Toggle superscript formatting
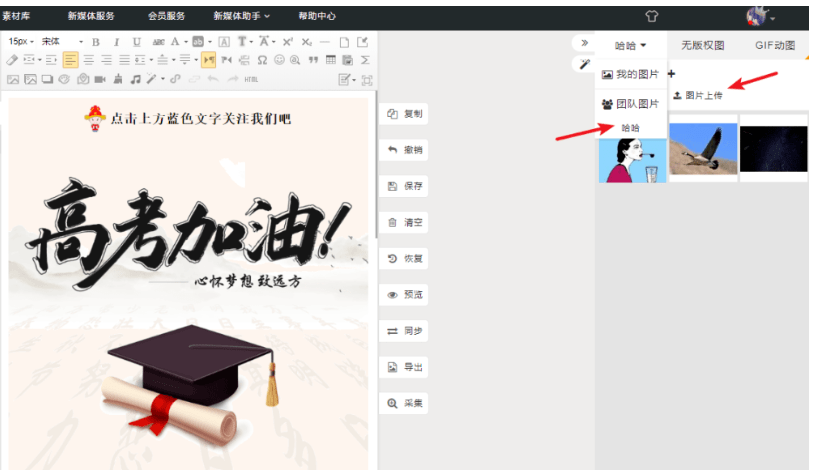The width and height of the screenshot is (813, 471). [288, 42]
